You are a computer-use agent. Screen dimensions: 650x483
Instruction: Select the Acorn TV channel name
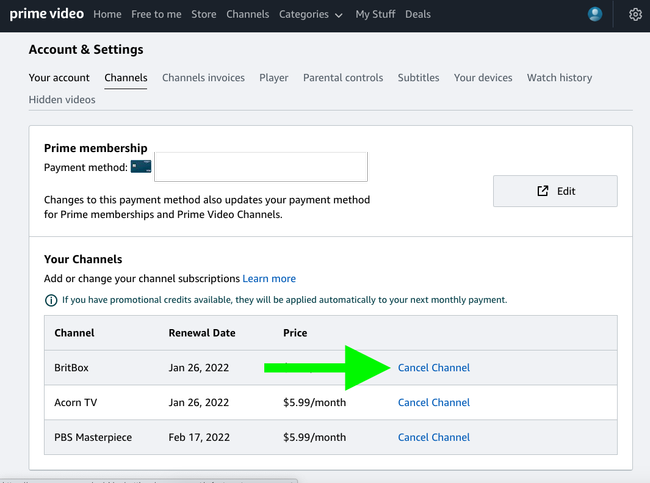[x=75, y=403]
